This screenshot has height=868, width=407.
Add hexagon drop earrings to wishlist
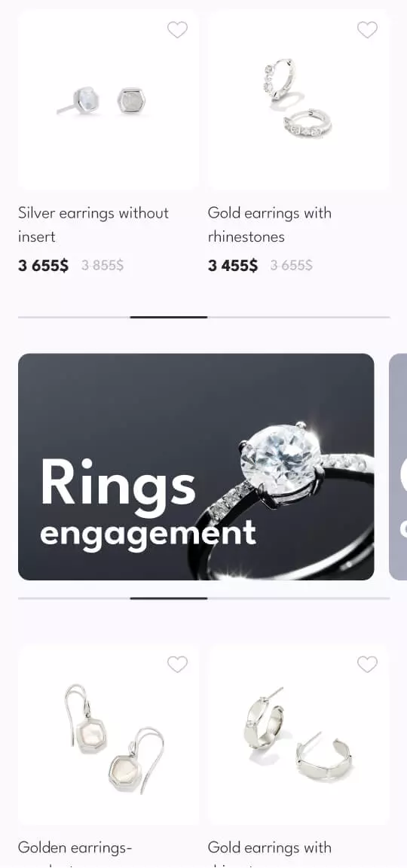click(x=177, y=664)
